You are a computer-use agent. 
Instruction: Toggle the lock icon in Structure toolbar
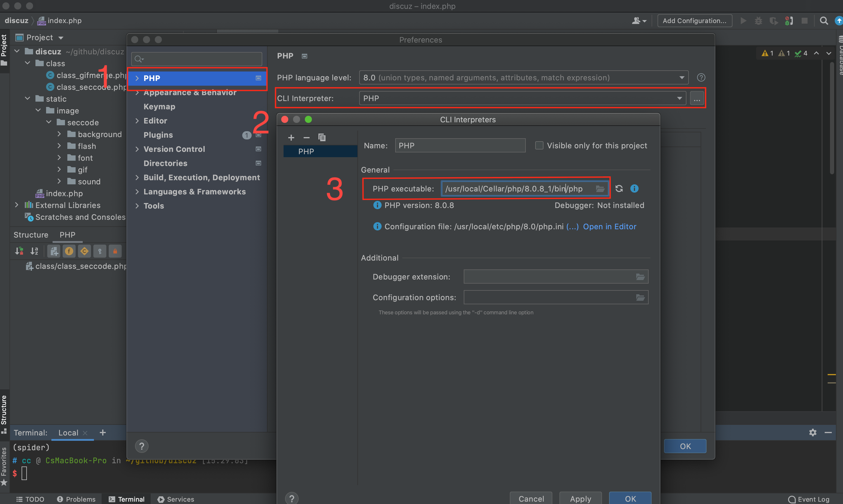[x=115, y=251]
